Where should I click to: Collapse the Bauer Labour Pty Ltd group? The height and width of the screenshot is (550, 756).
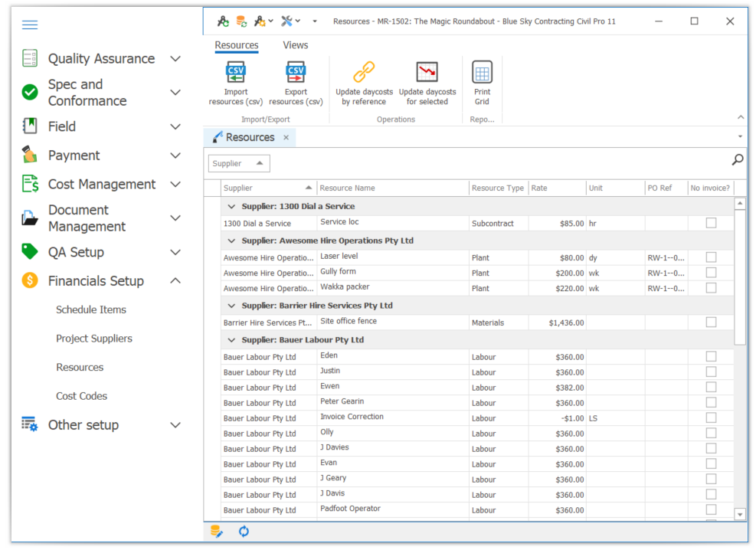[x=231, y=339]
